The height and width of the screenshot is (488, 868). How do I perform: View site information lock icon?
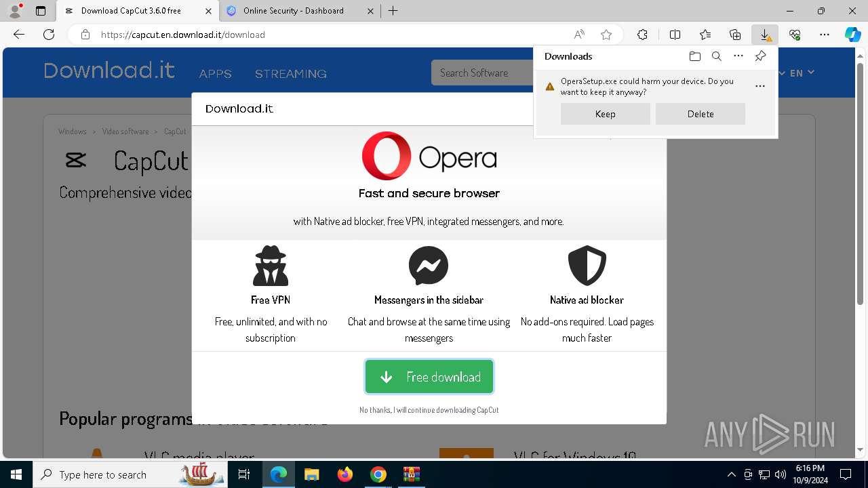pyautogui.click(x=85, y=35)
